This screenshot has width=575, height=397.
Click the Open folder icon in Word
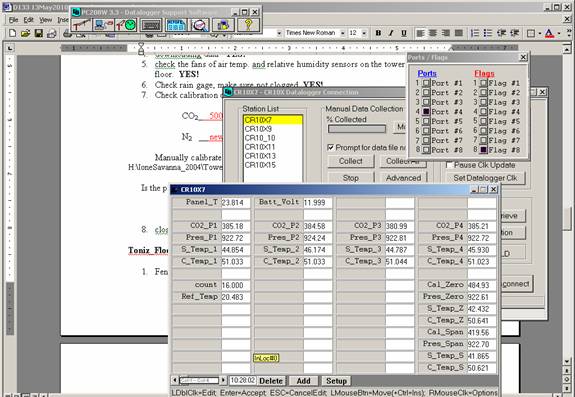[25, 34]
